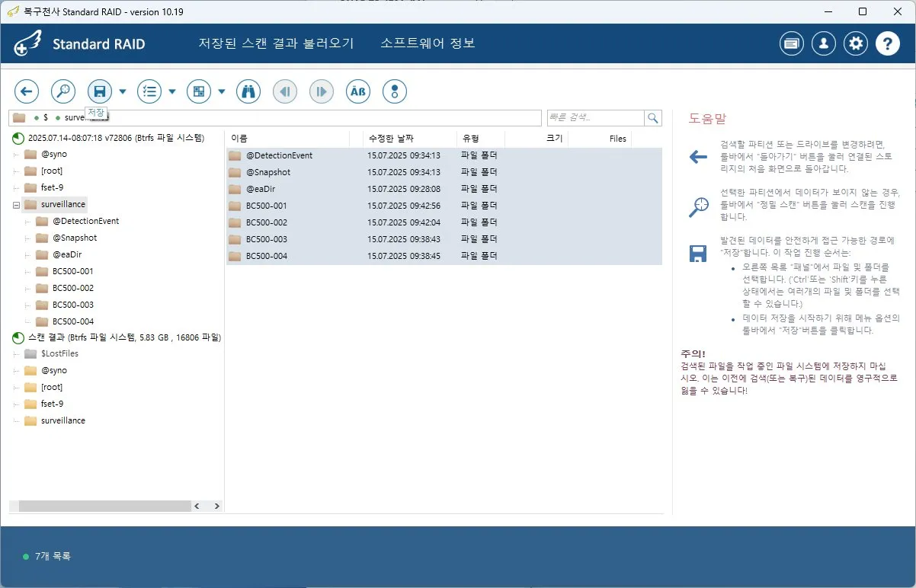The image size is (916, 588).
Task: Select BC500-003 row in file list
Action: click(444, 239)
